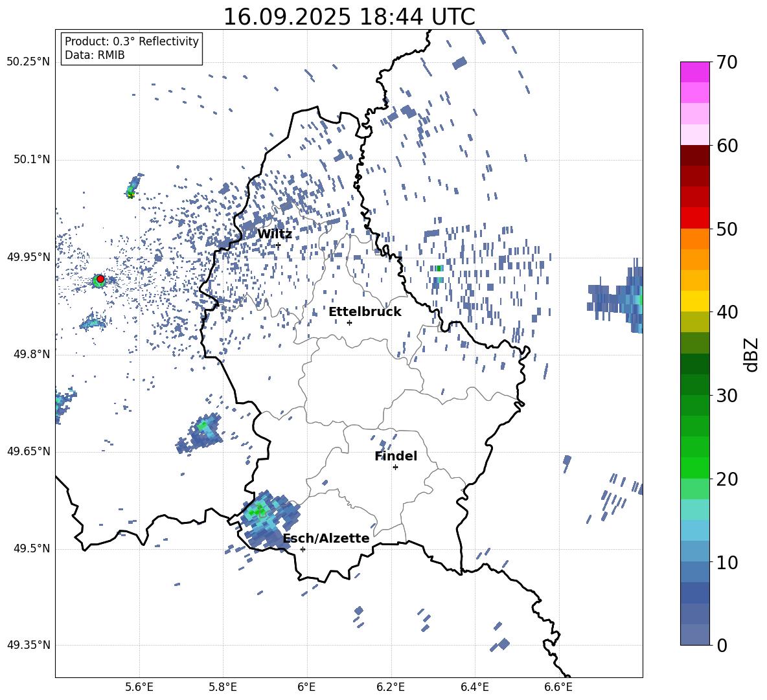The image size is (767, 700).
Task: Click the colorbar 50 tick label
Action: coord(727,229)
